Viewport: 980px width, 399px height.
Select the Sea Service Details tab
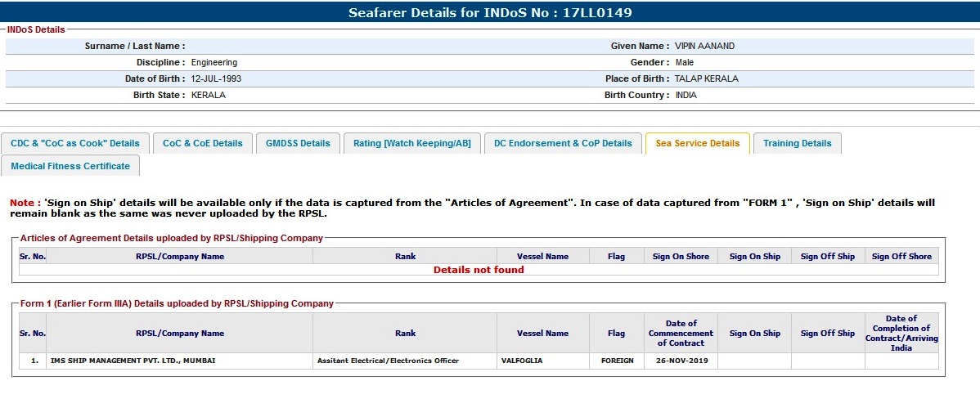click(x=698, y=143)
